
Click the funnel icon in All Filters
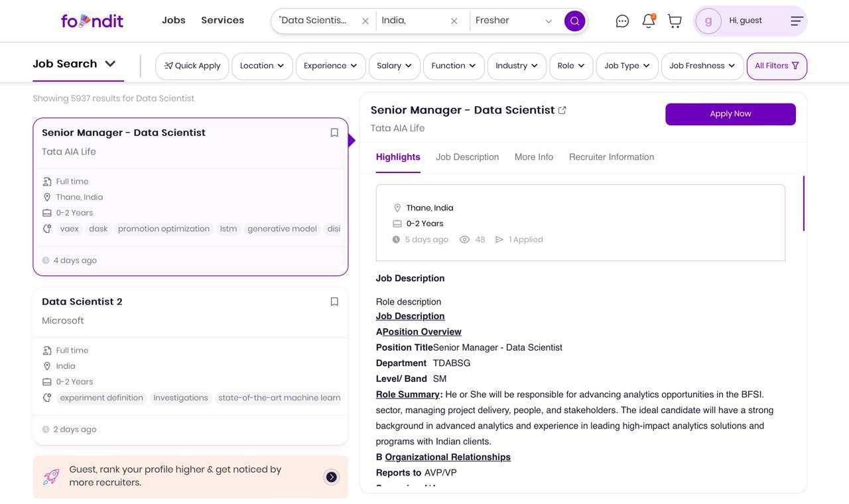(x=795, y=66)
